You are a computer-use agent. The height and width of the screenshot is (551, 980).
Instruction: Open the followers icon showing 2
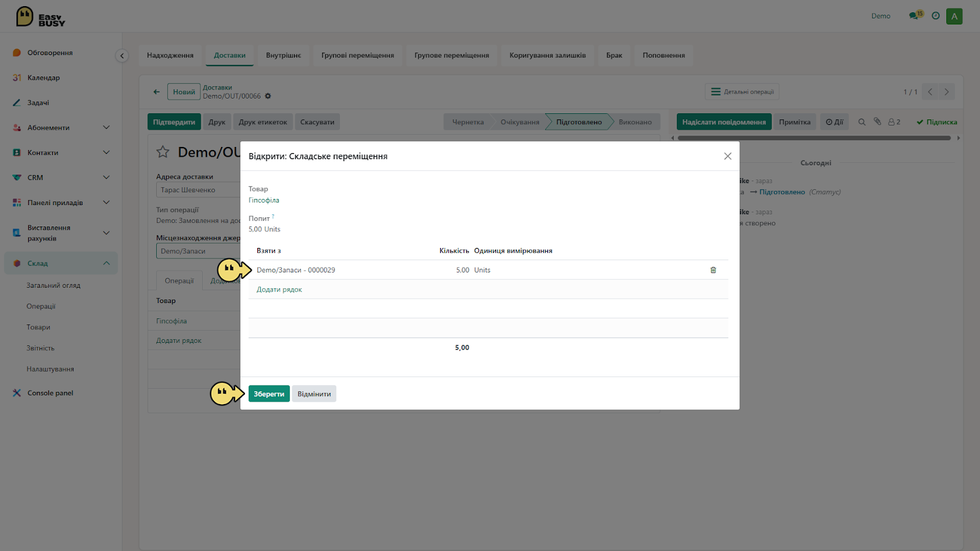[x=894, y=122]
